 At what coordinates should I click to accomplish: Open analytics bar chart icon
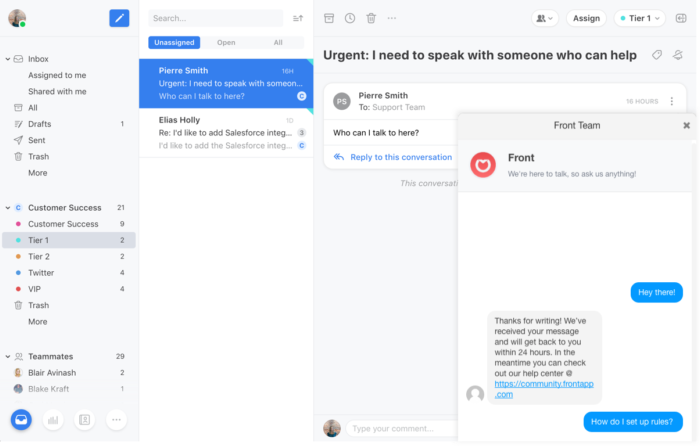pyautogui.click(x=53, y=420)
